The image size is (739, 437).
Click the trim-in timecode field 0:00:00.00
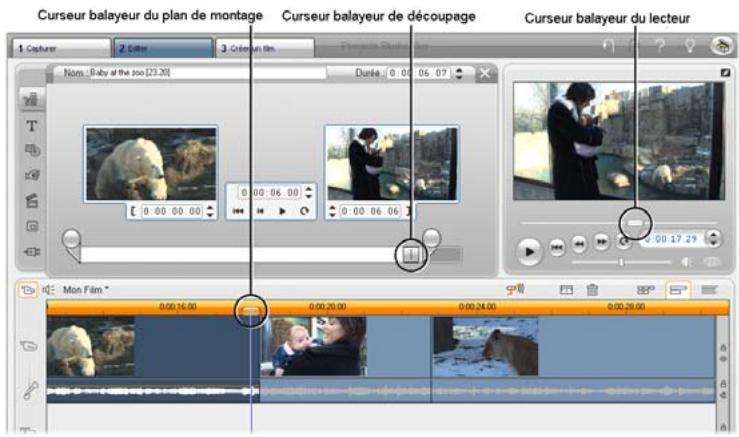tap(172, 211)
